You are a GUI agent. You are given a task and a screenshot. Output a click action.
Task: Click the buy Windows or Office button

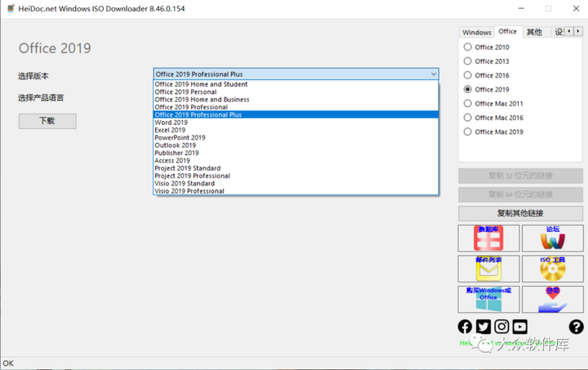[x=488, y=300]
